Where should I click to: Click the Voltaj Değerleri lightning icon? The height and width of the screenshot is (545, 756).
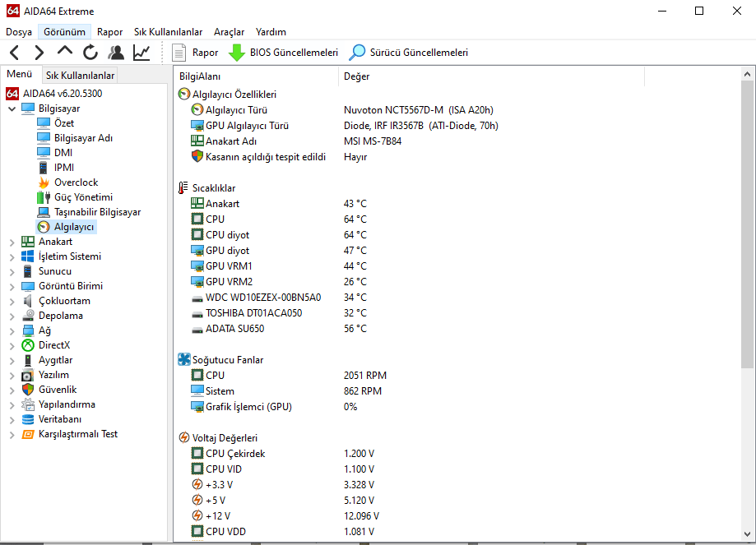(184, 437)
